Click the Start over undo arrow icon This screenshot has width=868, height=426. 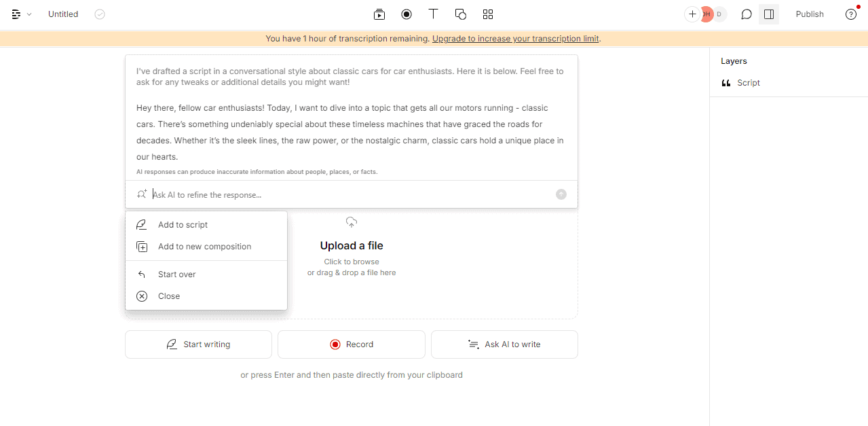click(x=142, y=274)
